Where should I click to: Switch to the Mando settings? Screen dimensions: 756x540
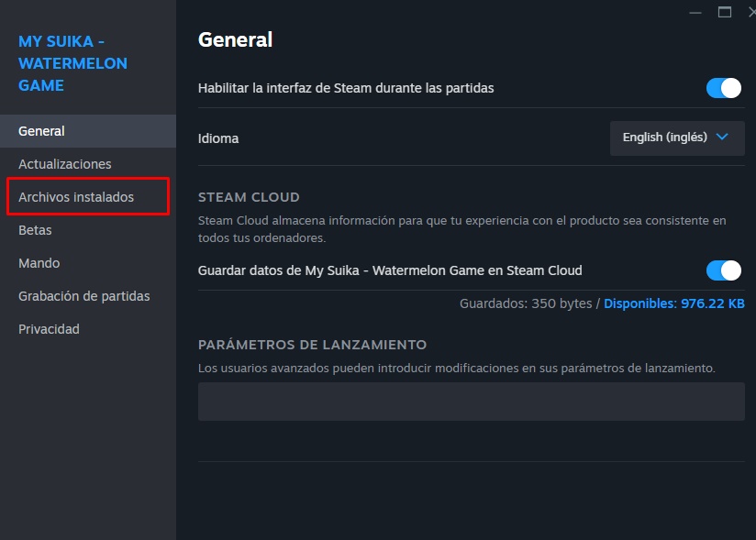88,263
